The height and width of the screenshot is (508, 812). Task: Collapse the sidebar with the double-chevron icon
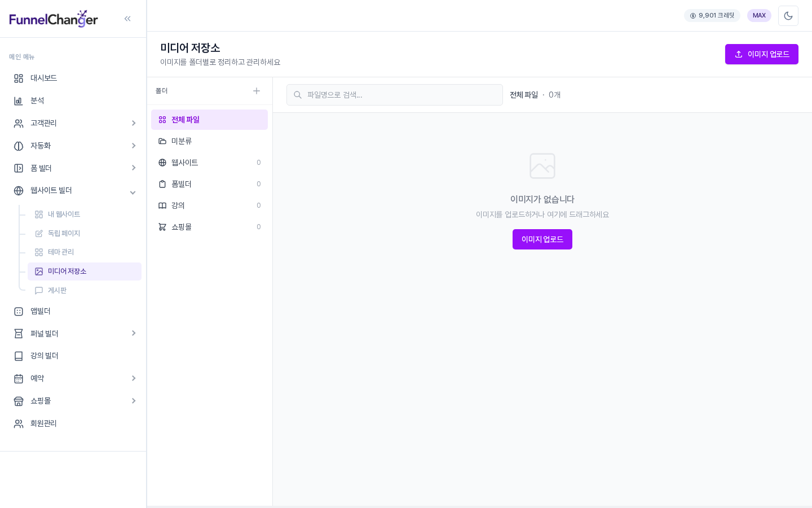(127, 19)
